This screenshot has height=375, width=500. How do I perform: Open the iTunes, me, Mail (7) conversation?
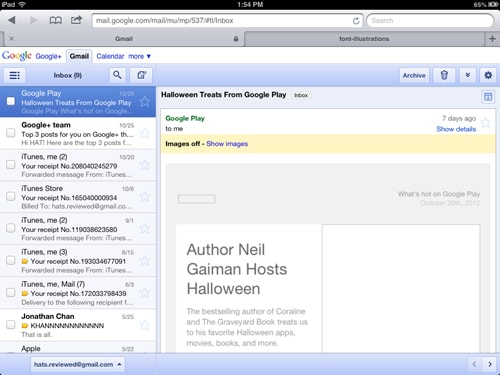click(78, 293)
